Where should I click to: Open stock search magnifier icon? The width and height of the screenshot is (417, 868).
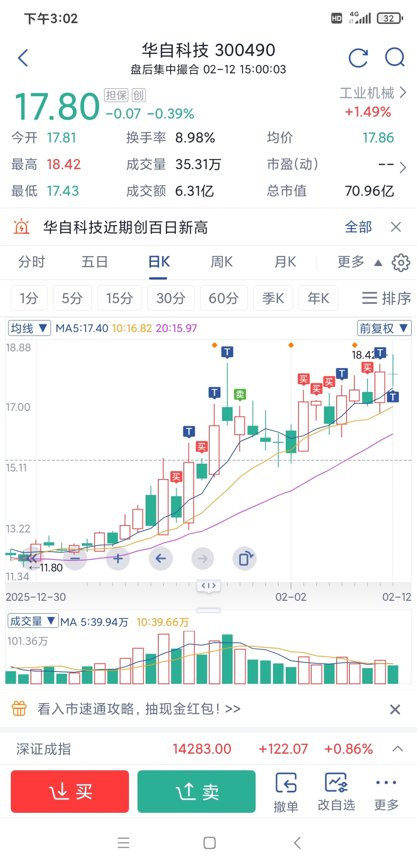395,58
